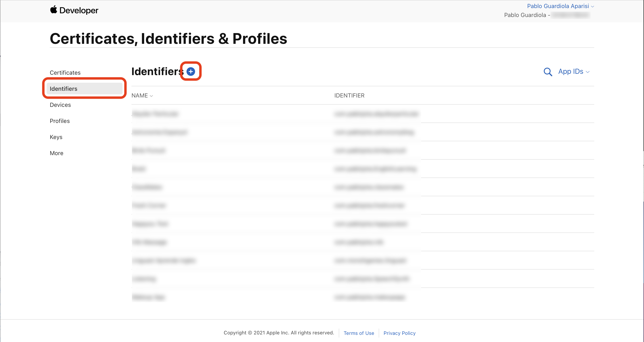Screen dimensions: 644x342
Task: Select Keys in the sidebar
Action: 56,137
